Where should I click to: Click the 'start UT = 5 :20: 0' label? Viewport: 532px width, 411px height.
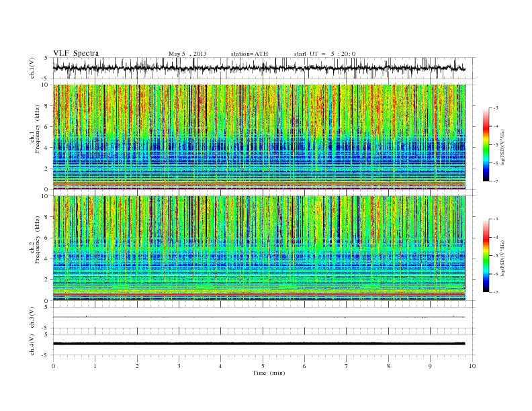click(324, 54)
